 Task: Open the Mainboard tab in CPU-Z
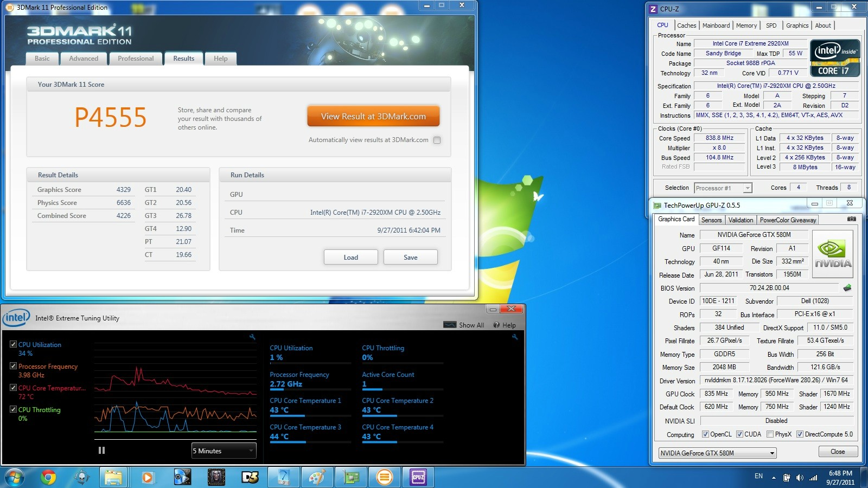716,25
